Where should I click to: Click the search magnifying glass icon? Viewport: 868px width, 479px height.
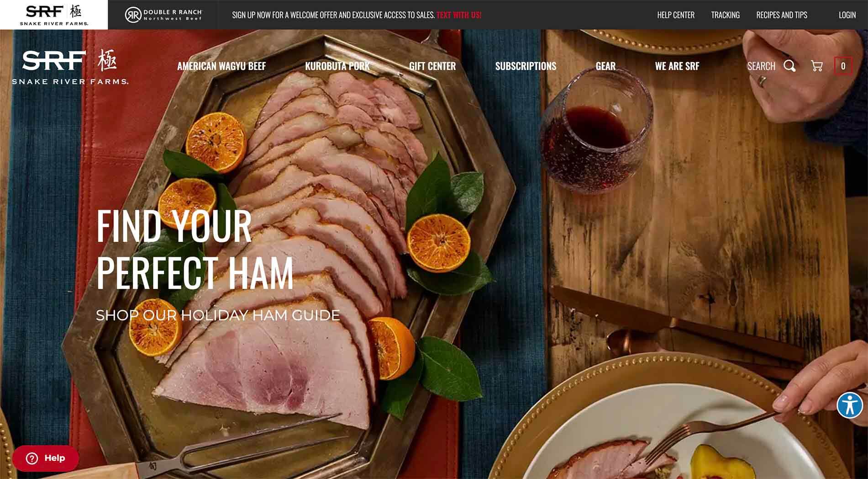(789, 66)
